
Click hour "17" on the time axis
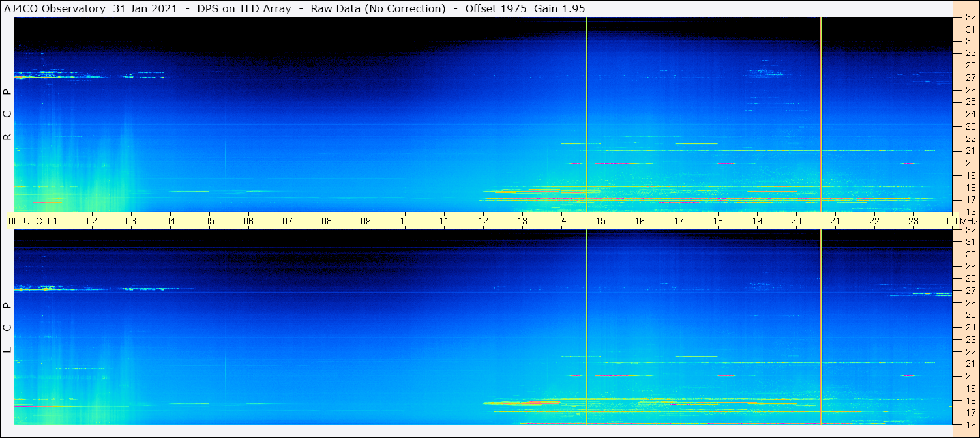click(679, 221)
